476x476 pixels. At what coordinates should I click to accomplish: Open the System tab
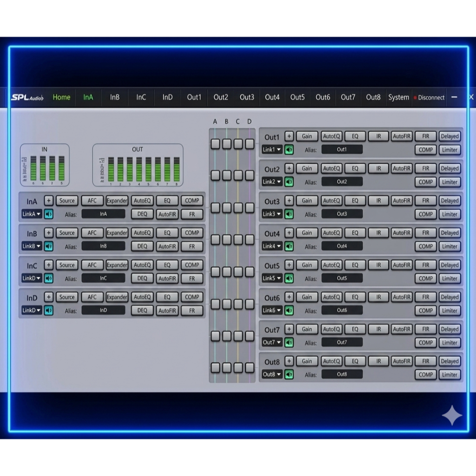(x=398, y=97)
